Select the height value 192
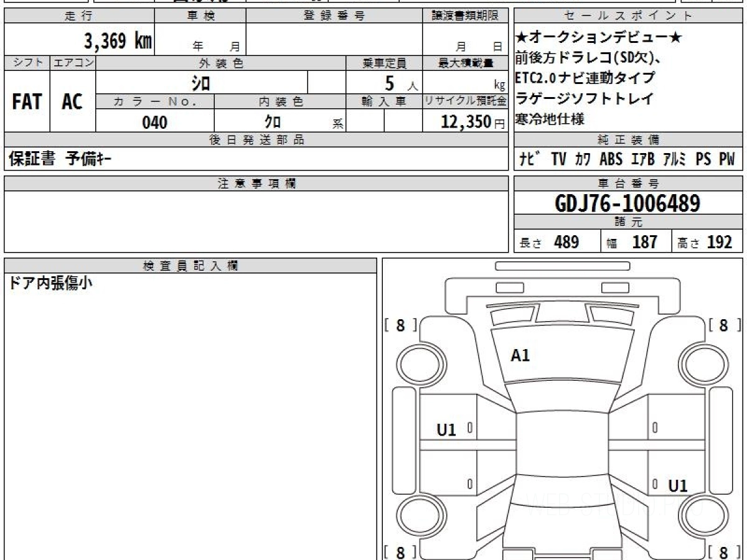747x560 pixels. click(720, 242)
